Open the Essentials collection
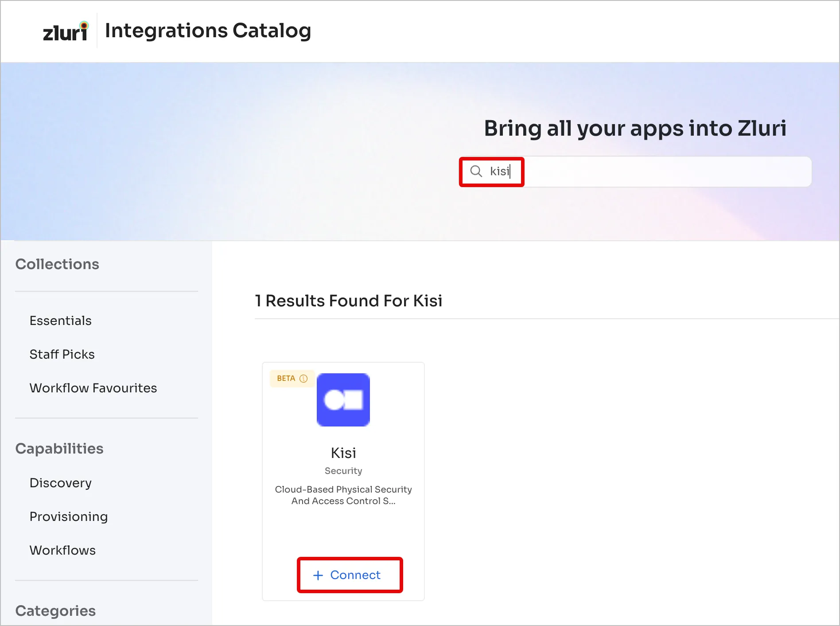840x626 pixels. click(61, 321)
